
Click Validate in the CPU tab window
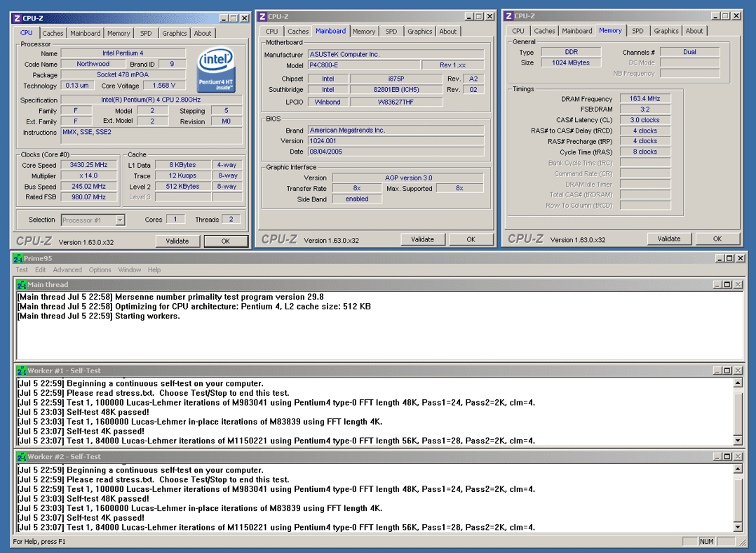point(177,241)
